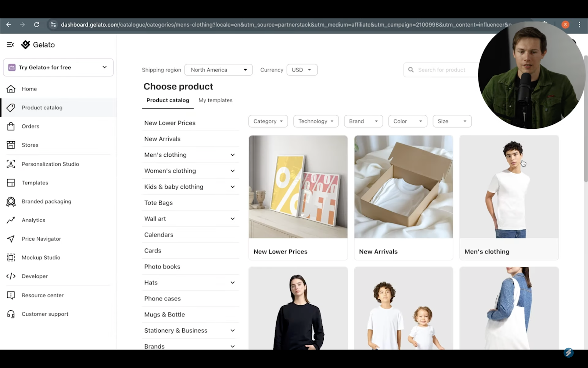Screen dimensions: 588x368
Task: Open browser three-dot menu
Action: 579,25
